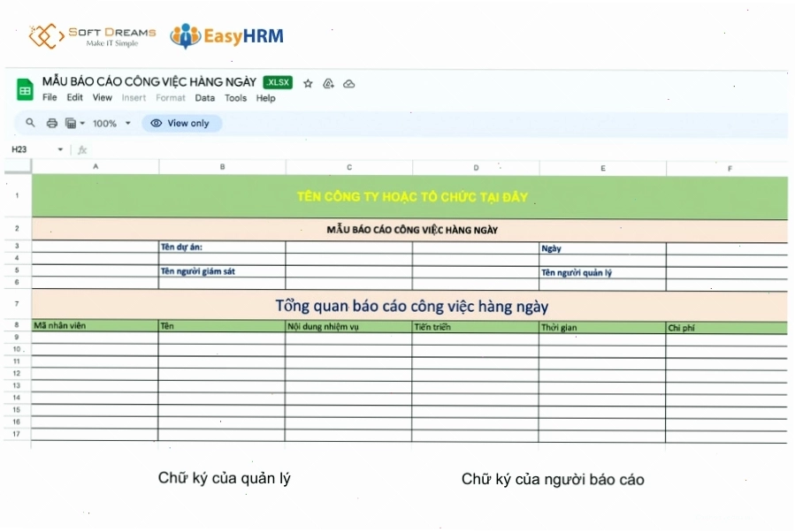
Task: Click the Tổng quan báo cáo công việc heading
Action: [409, 306]
